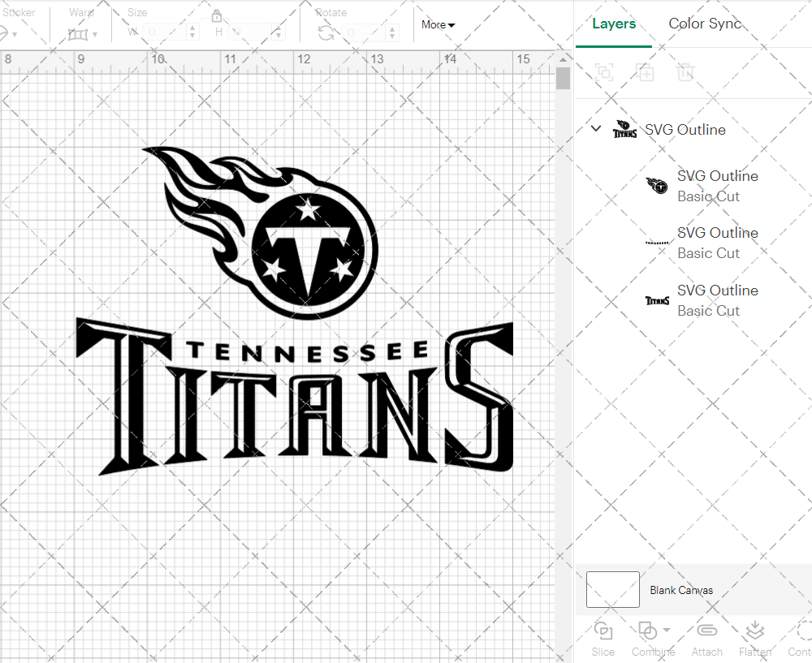812x663 pixels.
Task: Select the Slice tool
Action: click(x=603, y=638)
